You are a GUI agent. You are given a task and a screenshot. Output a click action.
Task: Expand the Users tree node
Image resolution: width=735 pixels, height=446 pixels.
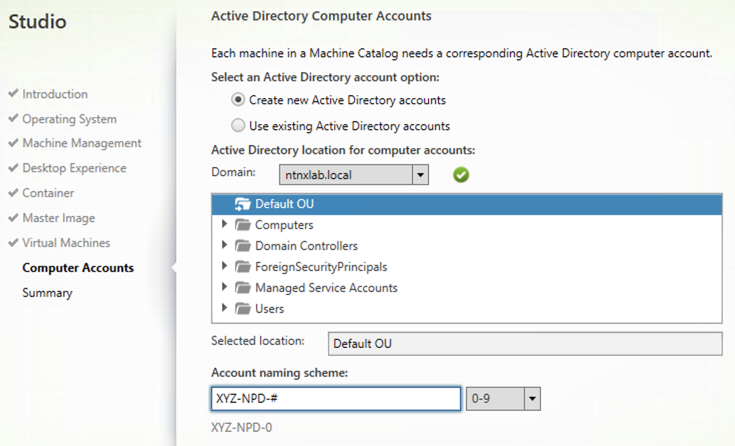click(224, 308)
